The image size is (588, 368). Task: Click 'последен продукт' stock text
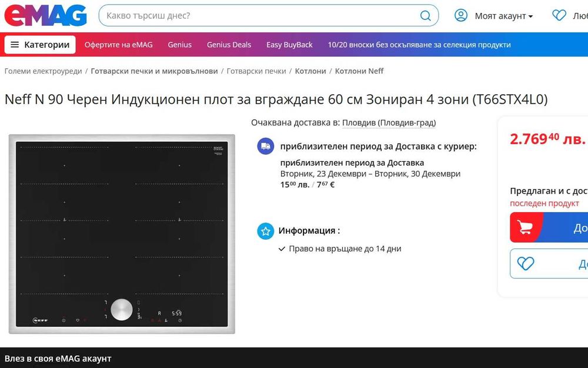pyautogui.click(x=544, y=203)
